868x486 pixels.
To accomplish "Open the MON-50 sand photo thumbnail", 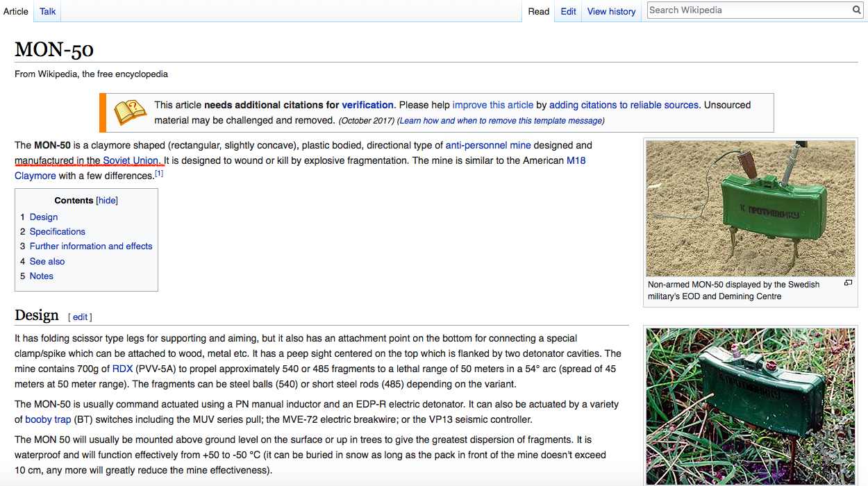I will (x=750, y=208).
